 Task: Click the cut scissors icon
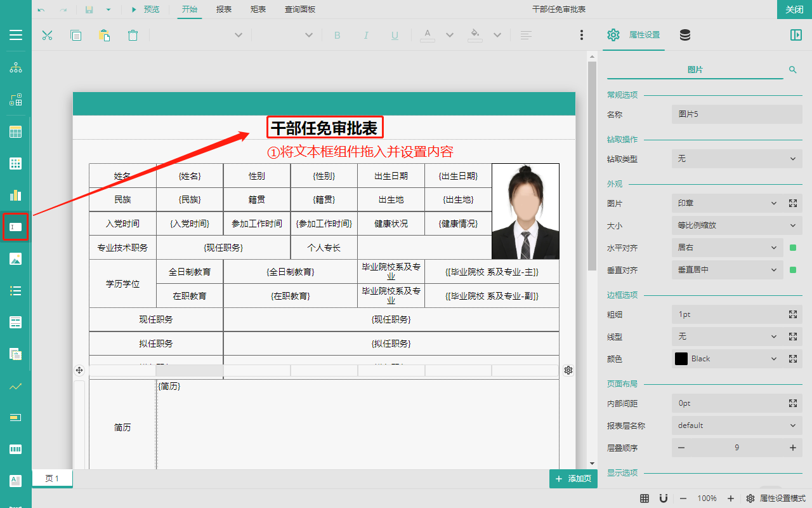coord(47,36)
